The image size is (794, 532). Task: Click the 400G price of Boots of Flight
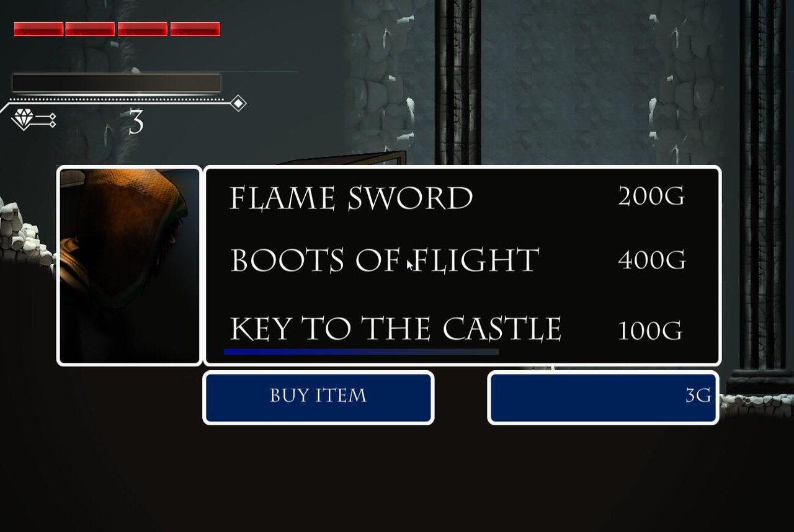pyautogui.click(x=652, y=260)
